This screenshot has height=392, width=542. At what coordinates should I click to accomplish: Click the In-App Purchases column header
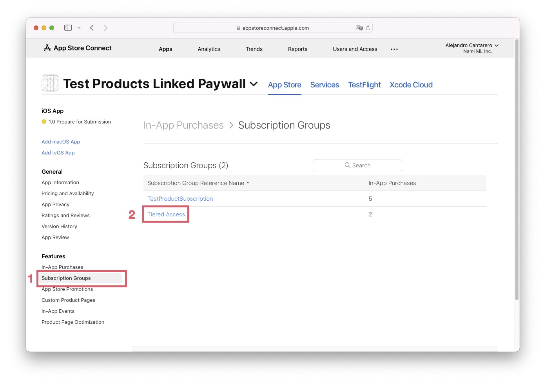pyautogui.click(x=392, y=183)
